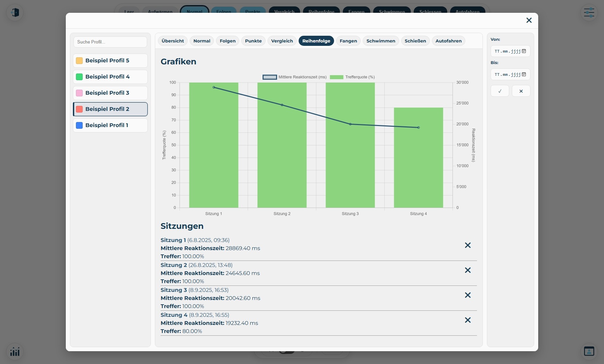The image size is (604, 364).
Task: Clear date filter with the small X button
Action: [x=521, y=91]
